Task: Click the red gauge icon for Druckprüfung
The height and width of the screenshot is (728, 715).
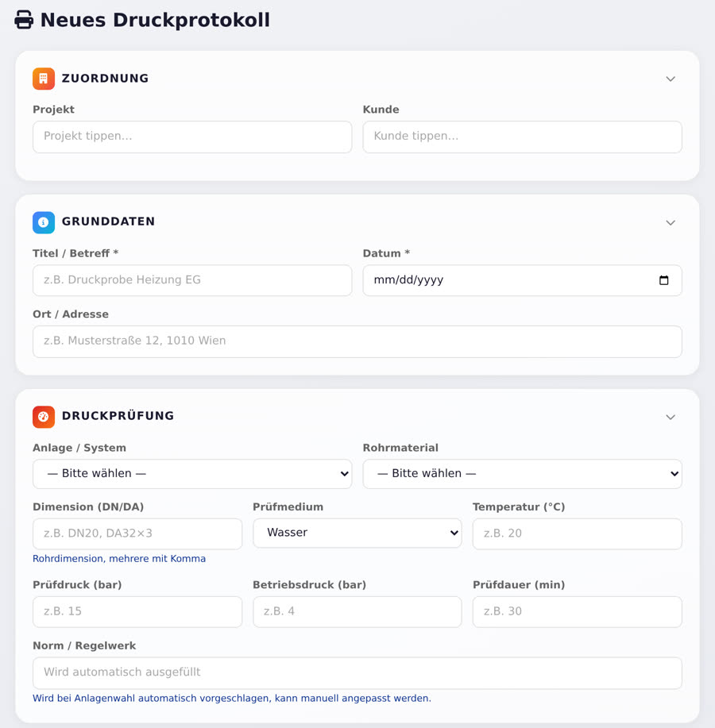Action: pyautogui.click(x=44, y=417)
